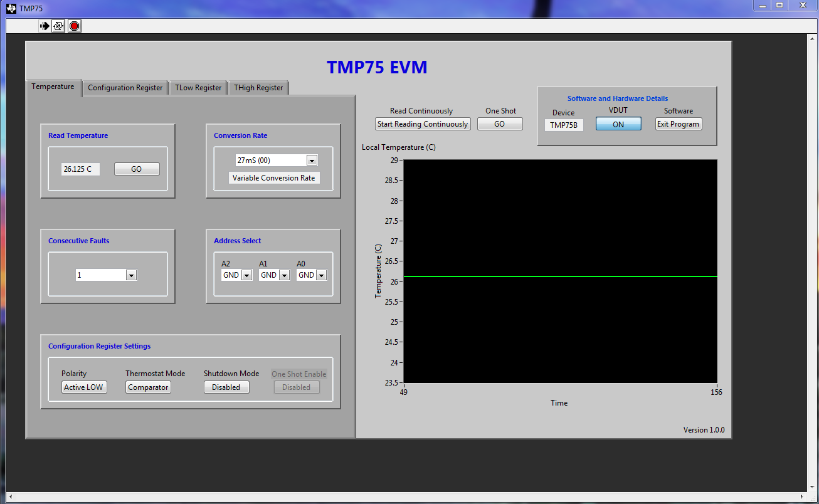This screenshot has height=504, width=819.
Task: Click the Thermostat Mode label
Action: click(x=156, y=374)
